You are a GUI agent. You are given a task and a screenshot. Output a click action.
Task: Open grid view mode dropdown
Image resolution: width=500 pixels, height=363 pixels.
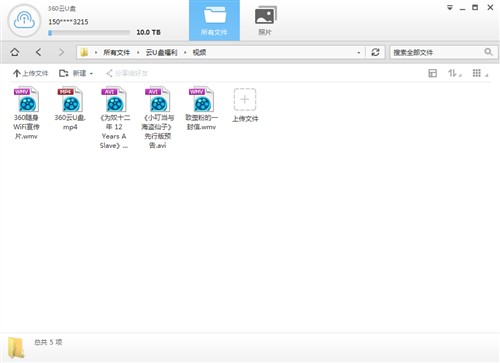pos(480,73)
